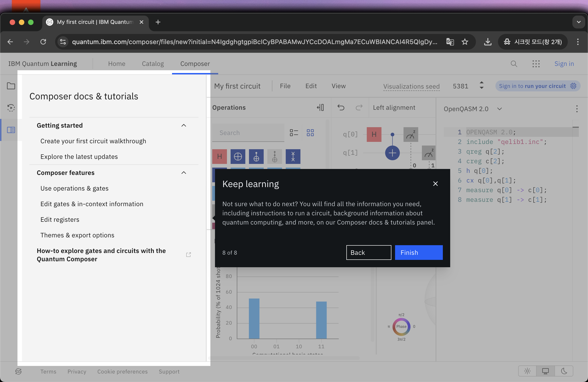Open Cookie preferences in footer
This screenshot has height=382, width=588.
click(x=122, y=371)
